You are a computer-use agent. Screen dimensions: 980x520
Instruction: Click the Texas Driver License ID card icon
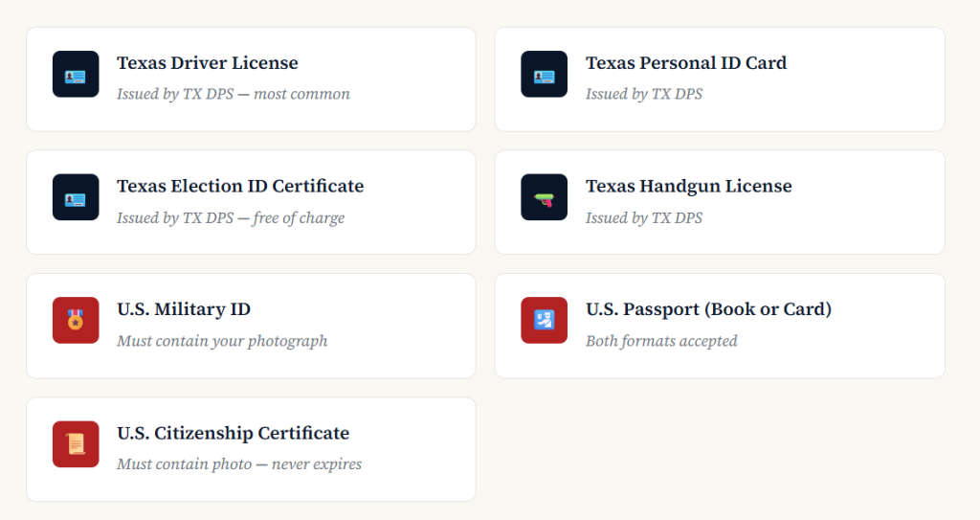pos(76,75)
